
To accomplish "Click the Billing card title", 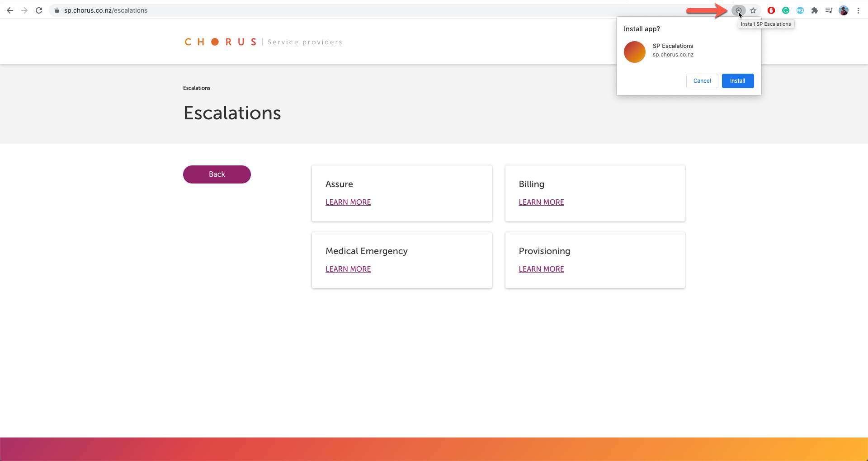I will click(532, 184).
